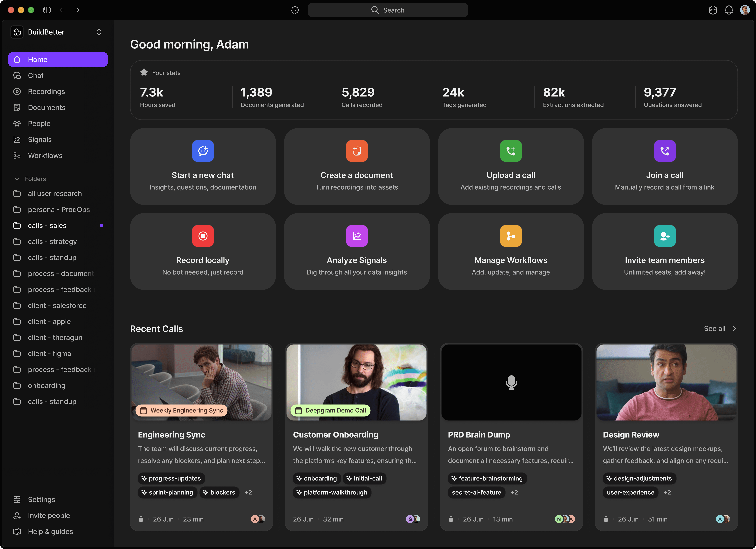Select Invite people at bottom of sidebar
Screen dimensions: 756x549
(x=48, y=515)
